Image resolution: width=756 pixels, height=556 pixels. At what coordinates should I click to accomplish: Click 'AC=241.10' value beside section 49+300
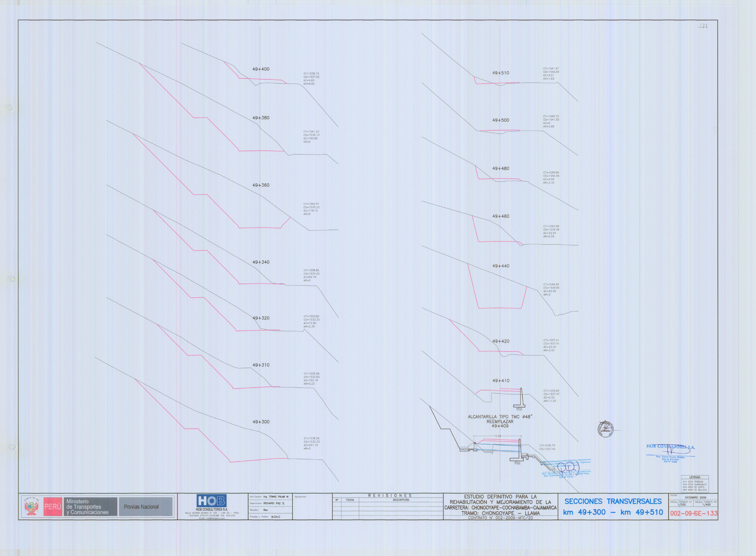click(310, 445)
